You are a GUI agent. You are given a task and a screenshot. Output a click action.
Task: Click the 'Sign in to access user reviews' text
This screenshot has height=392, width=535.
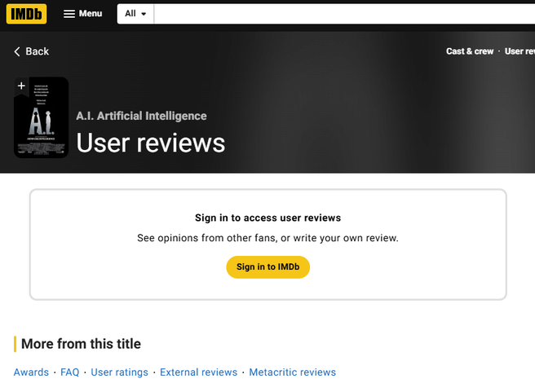pyautogui.click(x=267, y=218)
